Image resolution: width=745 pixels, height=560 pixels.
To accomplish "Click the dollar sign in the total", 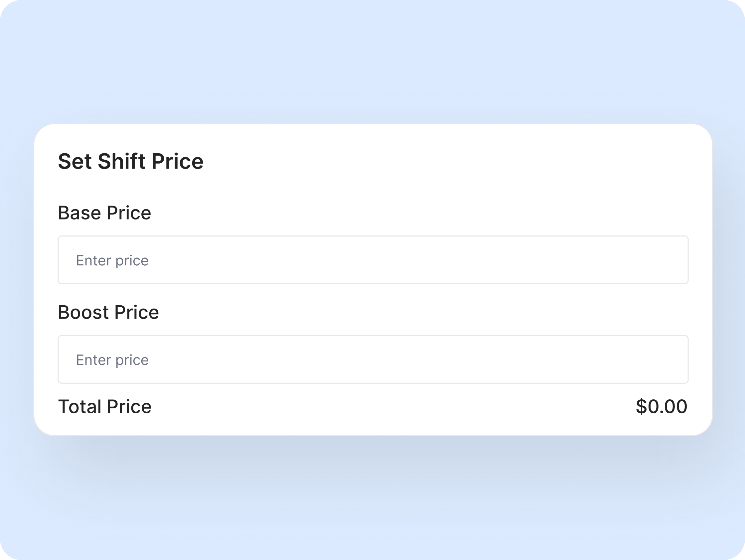I will point(641,406).
